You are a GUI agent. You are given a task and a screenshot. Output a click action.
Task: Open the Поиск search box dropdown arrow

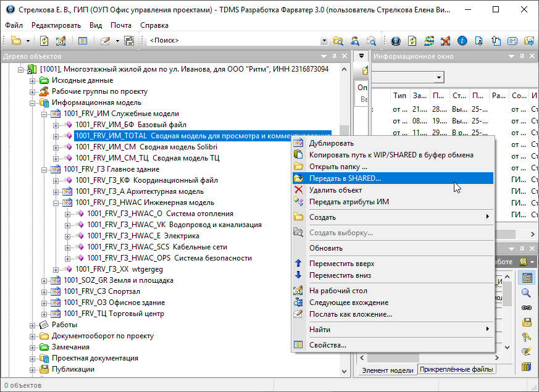point(324,41)
